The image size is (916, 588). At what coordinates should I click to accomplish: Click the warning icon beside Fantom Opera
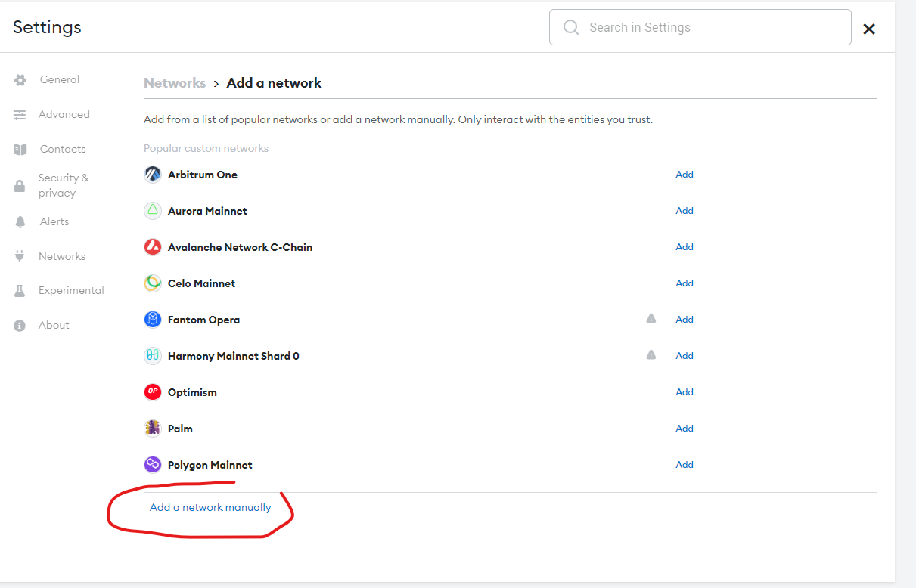click(651, 319)
